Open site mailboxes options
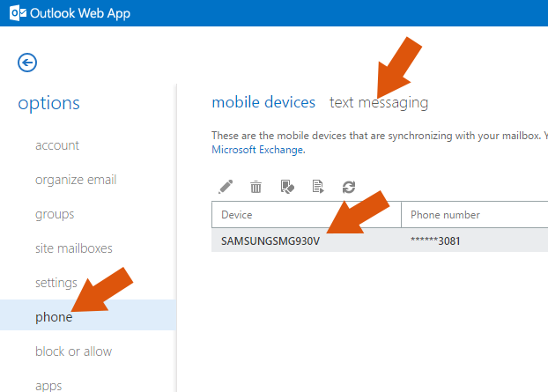Viewport: 548px width, 392px height. coord(74,248)
